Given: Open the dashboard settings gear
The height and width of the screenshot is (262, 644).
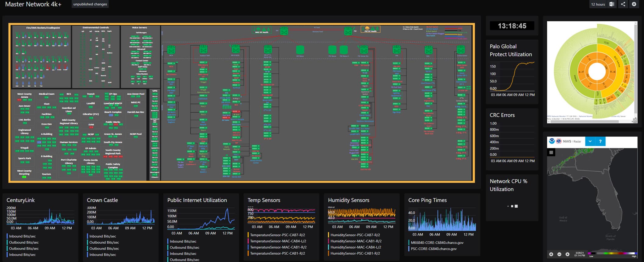Looking at the screenshot, I should [x=634, y=4].
